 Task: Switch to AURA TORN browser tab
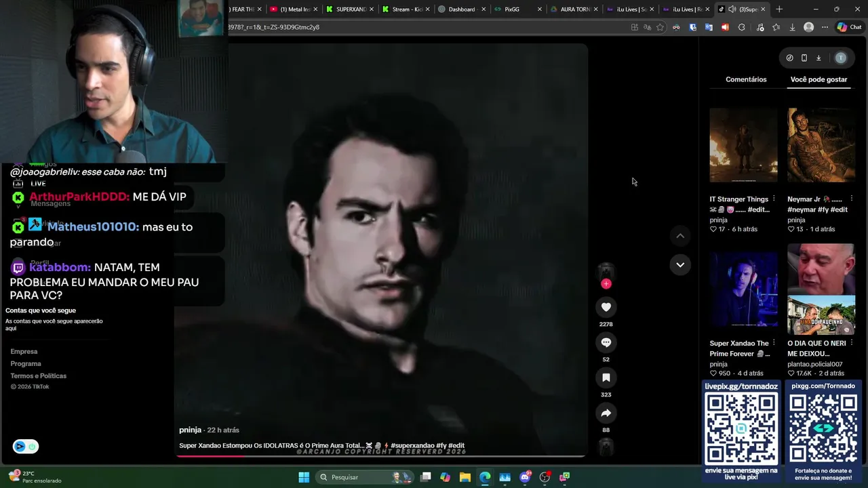[574, 9]
